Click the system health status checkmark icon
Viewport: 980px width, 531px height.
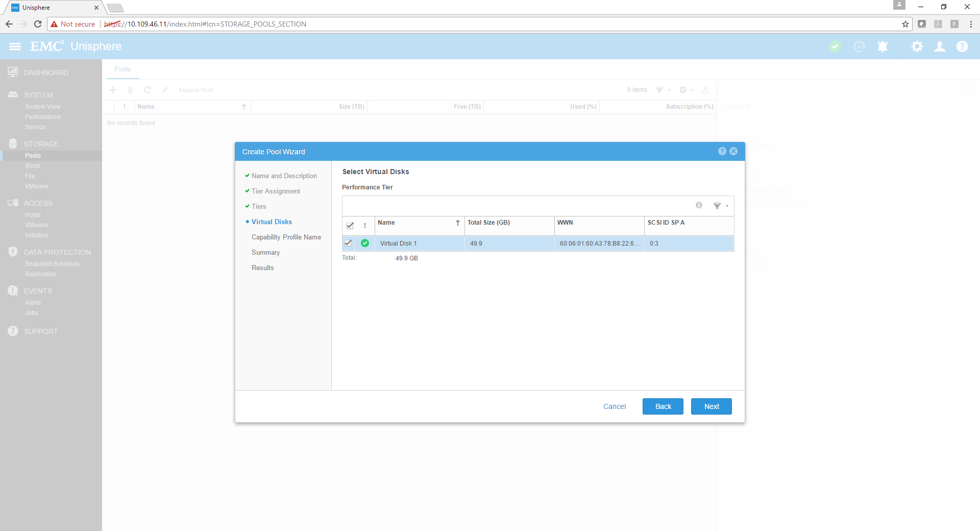(835, 46)
